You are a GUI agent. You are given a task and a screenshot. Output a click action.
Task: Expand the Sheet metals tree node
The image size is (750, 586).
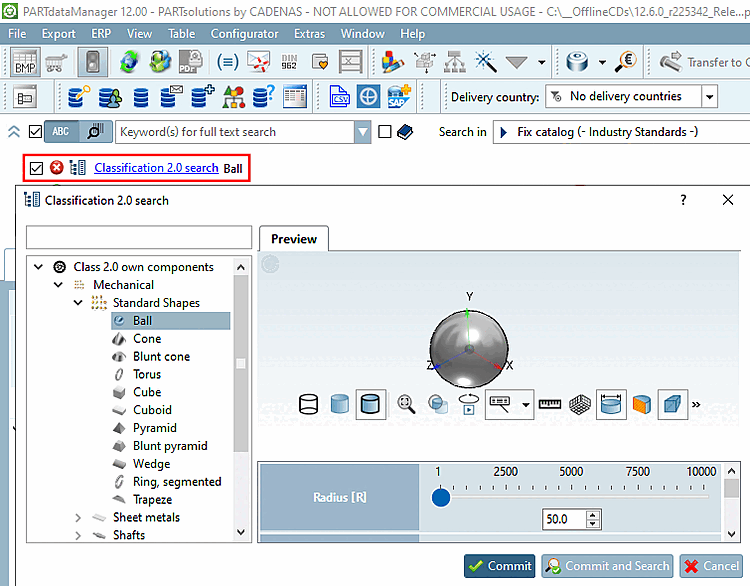pos(78,517)
